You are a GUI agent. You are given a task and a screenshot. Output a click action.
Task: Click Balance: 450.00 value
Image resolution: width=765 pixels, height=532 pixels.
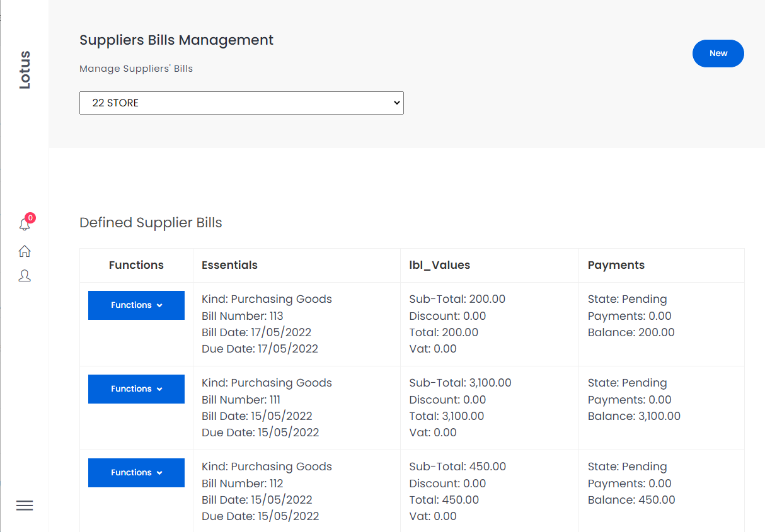point(631,500)
